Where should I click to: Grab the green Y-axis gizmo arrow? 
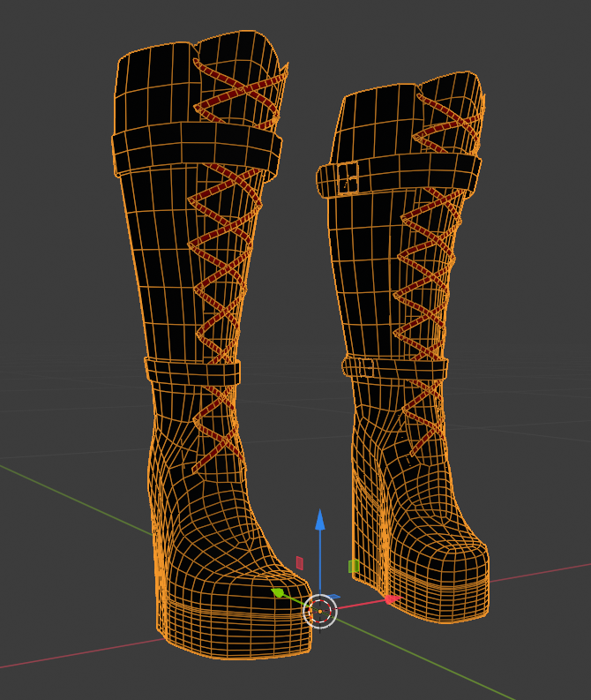tap(278, 592)
